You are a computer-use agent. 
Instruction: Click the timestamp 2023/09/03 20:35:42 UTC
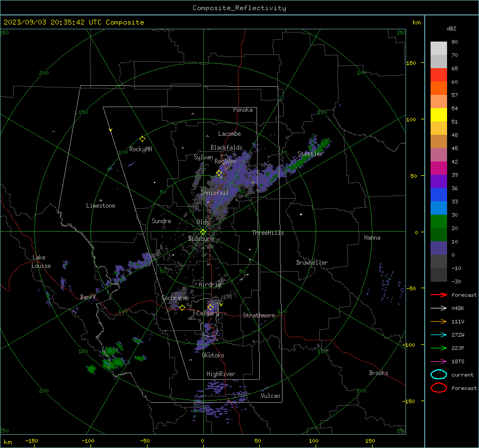pyautogui.click(x=52, y=22)
